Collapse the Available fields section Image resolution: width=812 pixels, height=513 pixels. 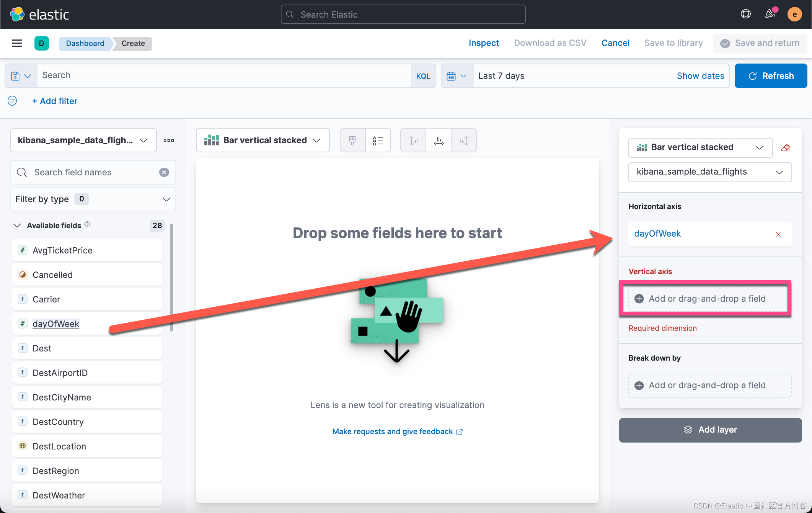(17, 225)
